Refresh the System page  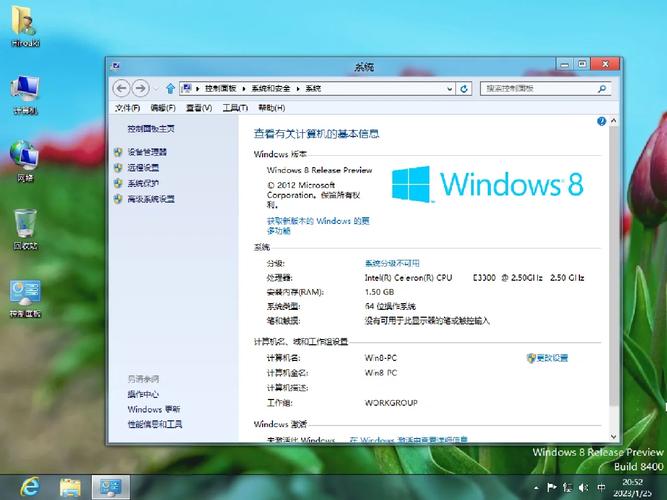(464, 89)
